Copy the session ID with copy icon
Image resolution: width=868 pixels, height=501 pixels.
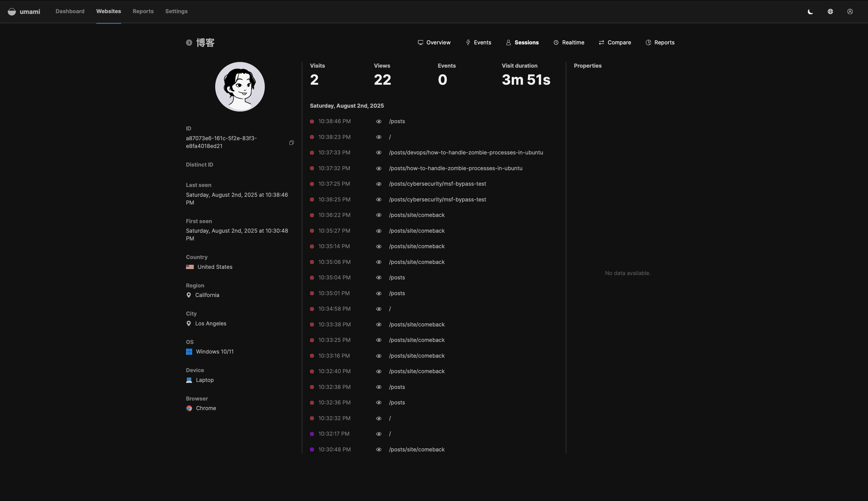coord(291,143)
